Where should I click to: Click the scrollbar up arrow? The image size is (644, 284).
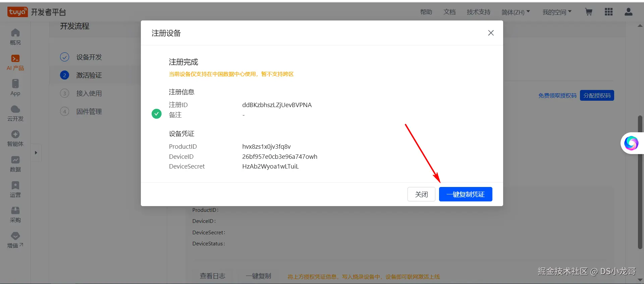tap(640, 26)
